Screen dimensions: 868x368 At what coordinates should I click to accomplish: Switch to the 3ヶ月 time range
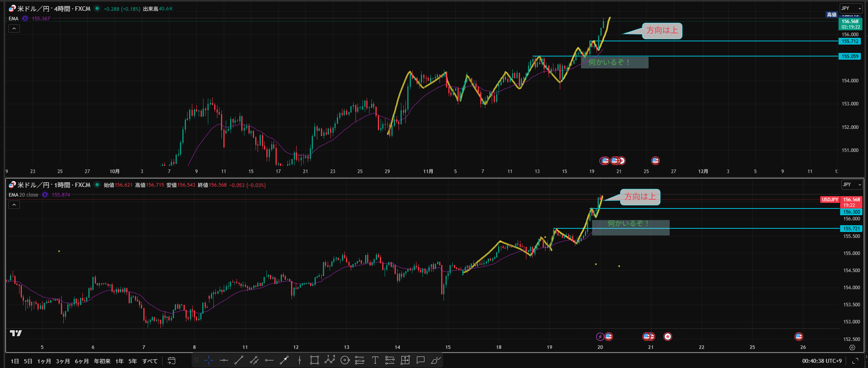pyautogui.click(x=63, y=361)
